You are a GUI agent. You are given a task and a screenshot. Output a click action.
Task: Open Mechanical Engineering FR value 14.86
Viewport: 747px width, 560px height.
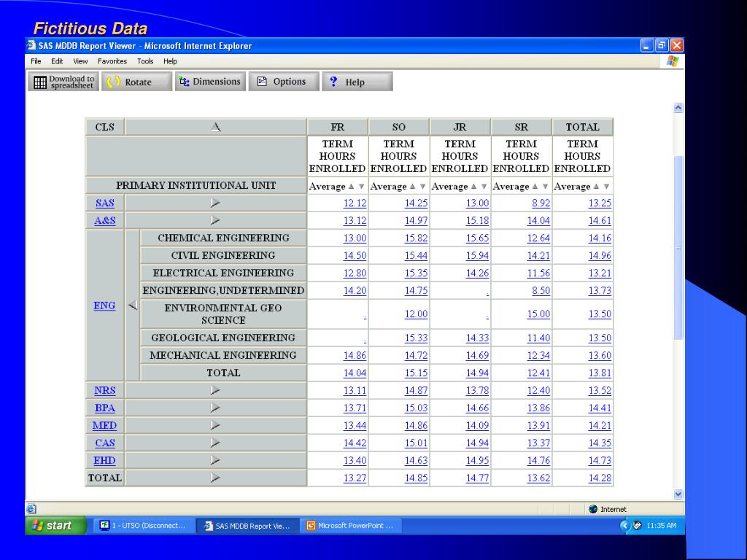click(x=355, y=356)
